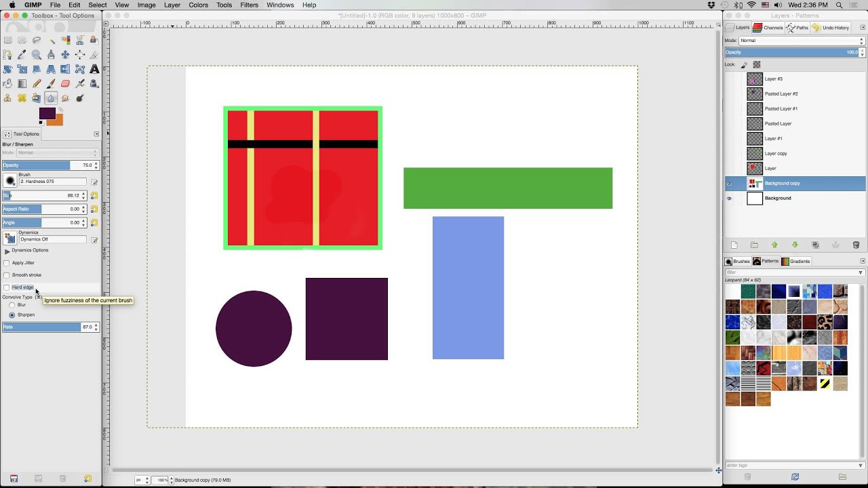
Task: Switch to the Brushes tab
Action: [x=737, y=261]
